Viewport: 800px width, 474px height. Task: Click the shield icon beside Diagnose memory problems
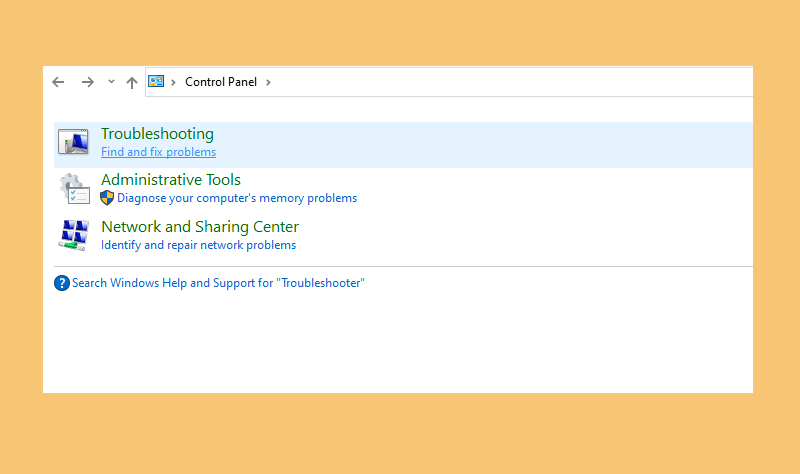tap(107, 197)
